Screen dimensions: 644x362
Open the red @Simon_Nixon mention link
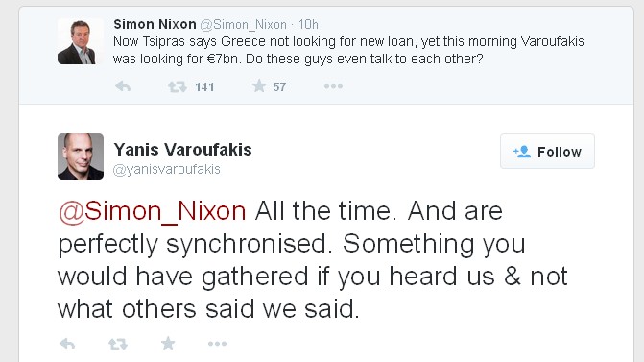pyautogui.click(x=153, y=211)
